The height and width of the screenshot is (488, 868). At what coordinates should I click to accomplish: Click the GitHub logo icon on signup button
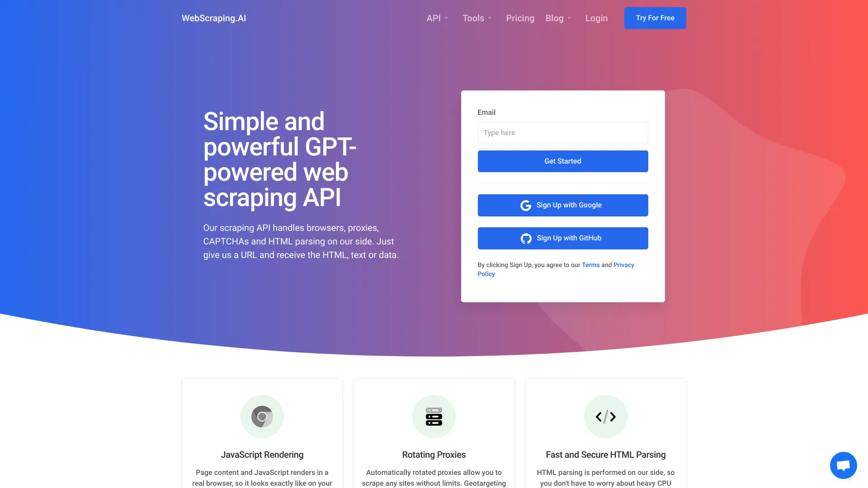tap(526, 238)
